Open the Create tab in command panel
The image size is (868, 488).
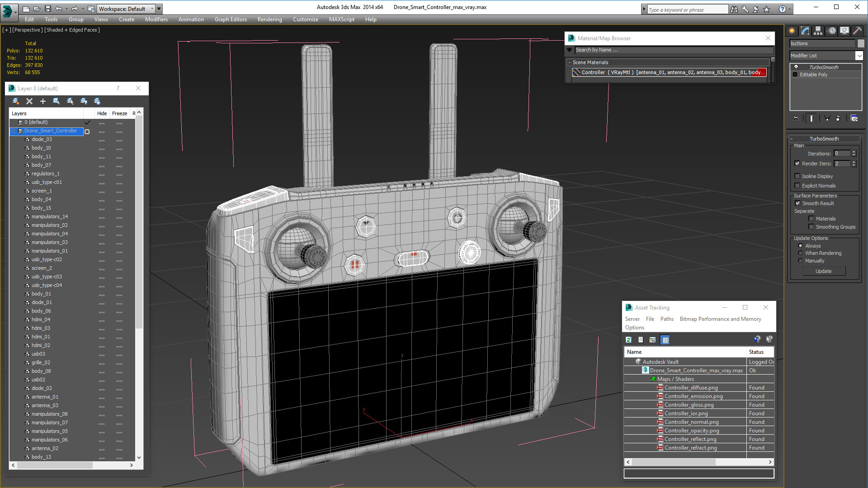[x=792, y=31]
